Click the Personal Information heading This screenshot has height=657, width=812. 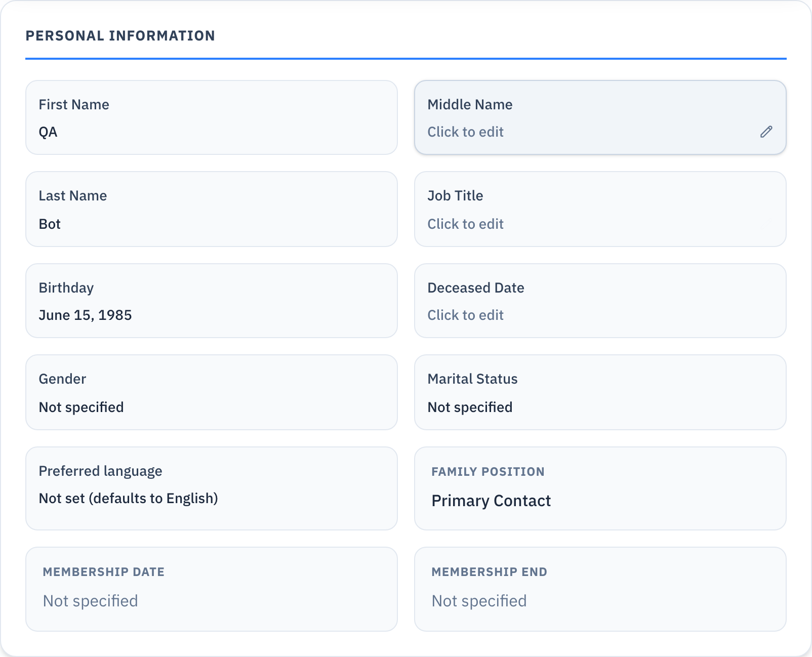120,36
